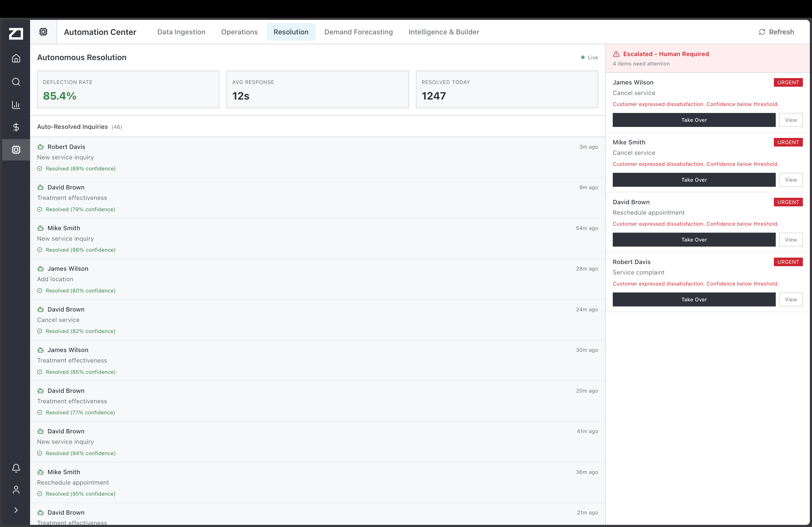Expand the Auto-Resolved Inquiries section
The image size is (812, 527).
[x=72, y=126]
